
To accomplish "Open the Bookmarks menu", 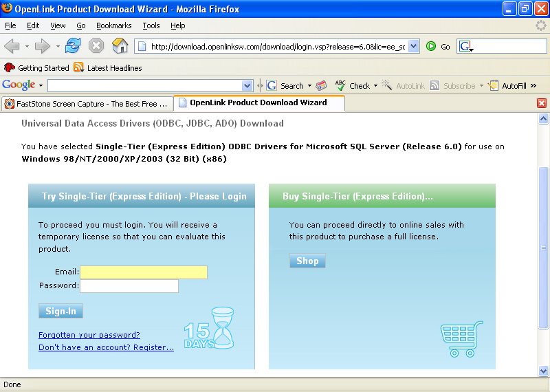I will [113, 25].
